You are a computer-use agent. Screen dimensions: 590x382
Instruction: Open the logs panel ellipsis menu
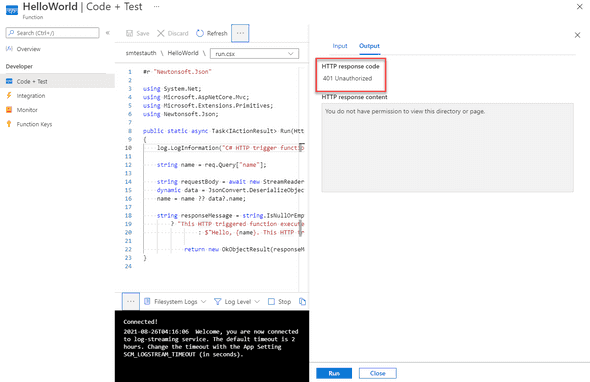[x=131, y=301]
